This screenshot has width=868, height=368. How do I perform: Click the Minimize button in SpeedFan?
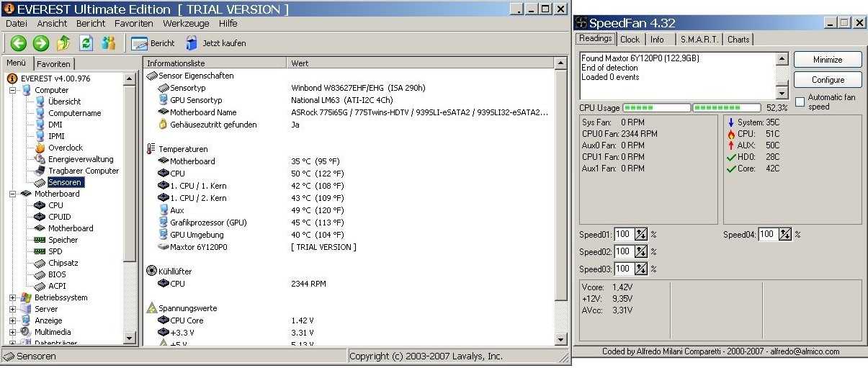[x=828, y=60]
